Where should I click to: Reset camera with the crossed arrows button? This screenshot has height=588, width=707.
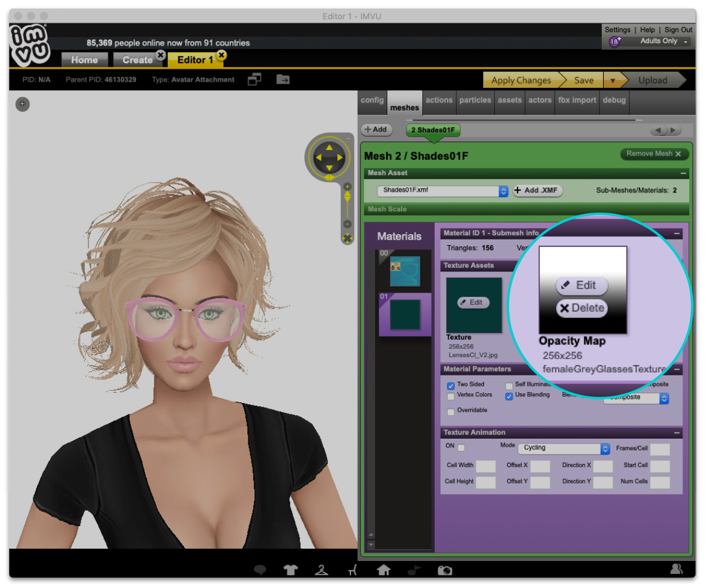pyautogui.click(x=347, y=238)
